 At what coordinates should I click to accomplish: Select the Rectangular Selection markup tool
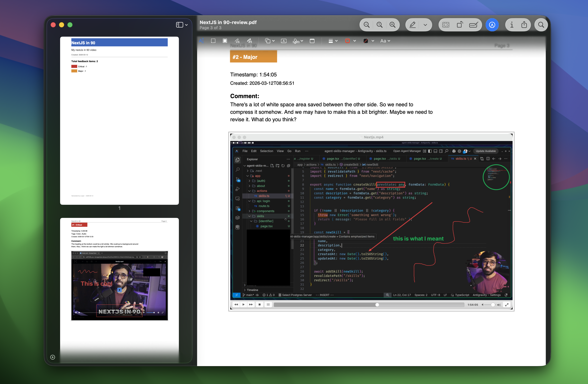213,41
